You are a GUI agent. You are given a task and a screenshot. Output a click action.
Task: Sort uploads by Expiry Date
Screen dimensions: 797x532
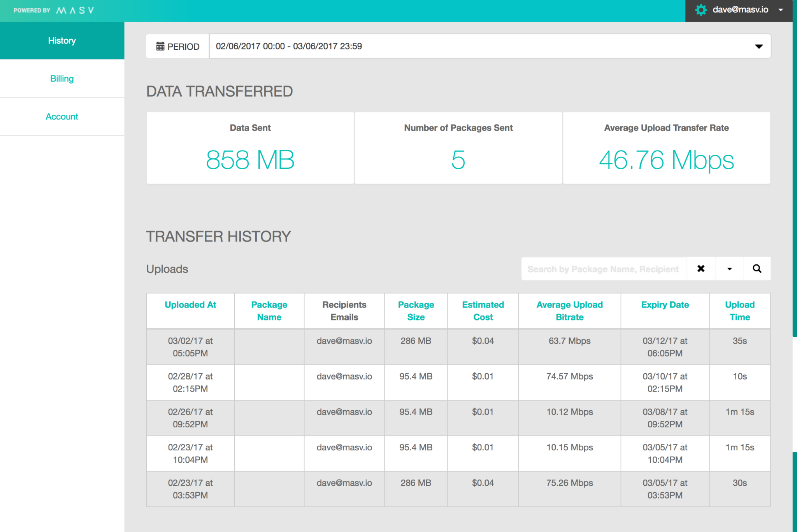click(665, 305)
